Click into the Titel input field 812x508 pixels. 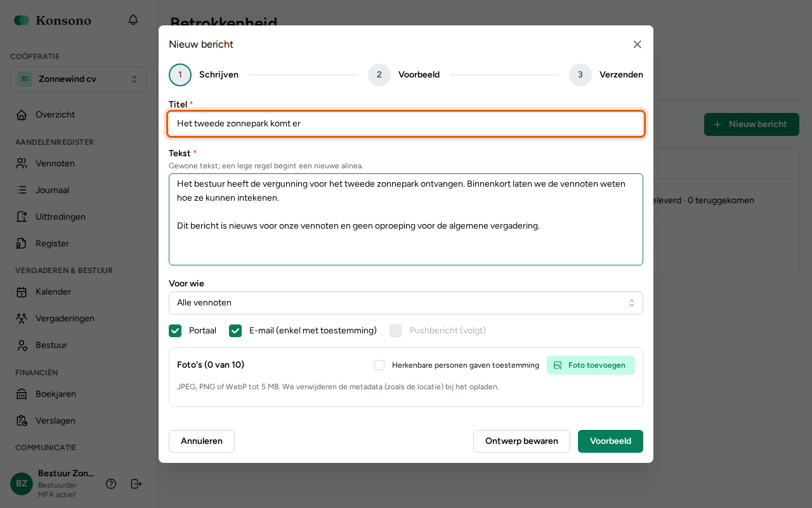pyautogui.click(x=406, y=124)
